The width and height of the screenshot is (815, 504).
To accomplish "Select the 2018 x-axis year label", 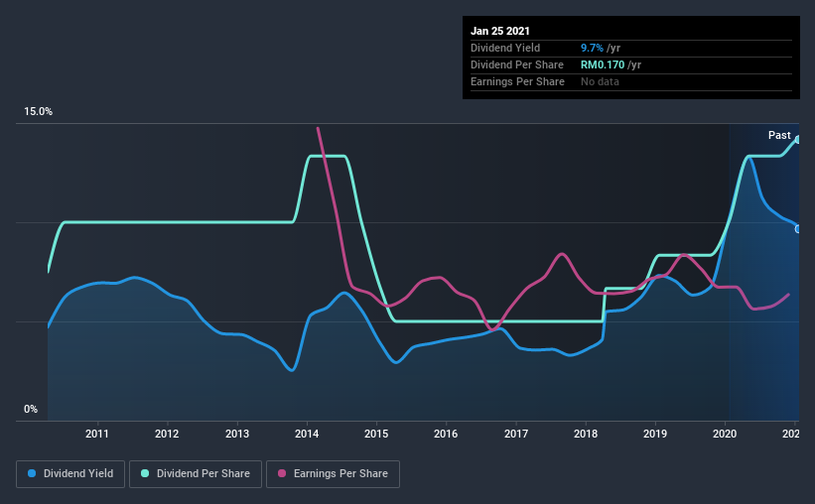I will coord(586,434).
